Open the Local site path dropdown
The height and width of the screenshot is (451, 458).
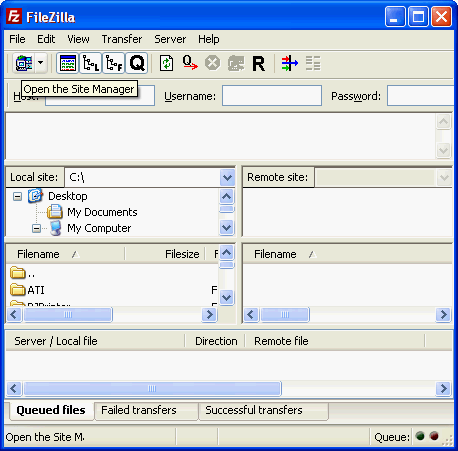pos(227,177)
